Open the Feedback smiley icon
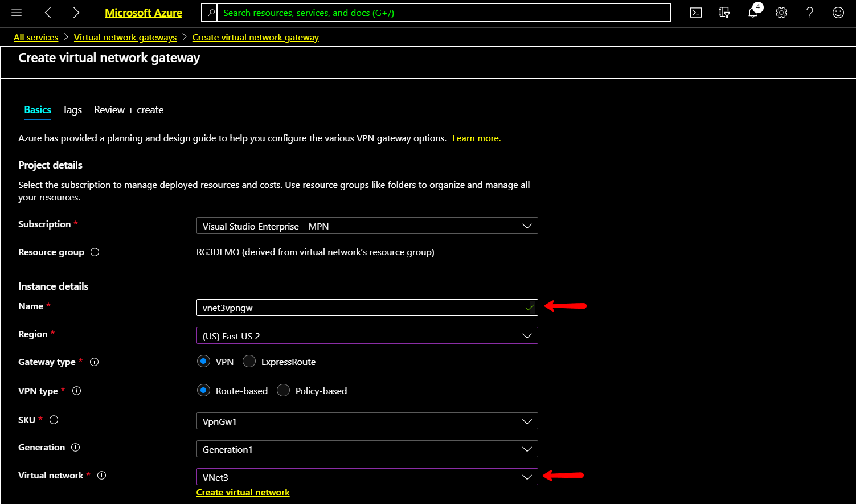 tap(838, 13)
